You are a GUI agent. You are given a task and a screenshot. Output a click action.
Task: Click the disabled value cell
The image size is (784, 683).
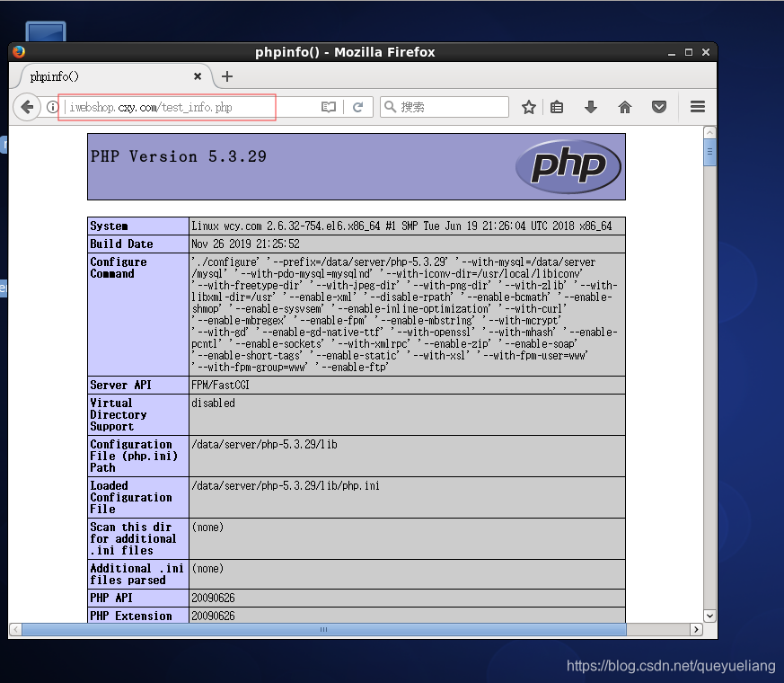click(407, 415)
